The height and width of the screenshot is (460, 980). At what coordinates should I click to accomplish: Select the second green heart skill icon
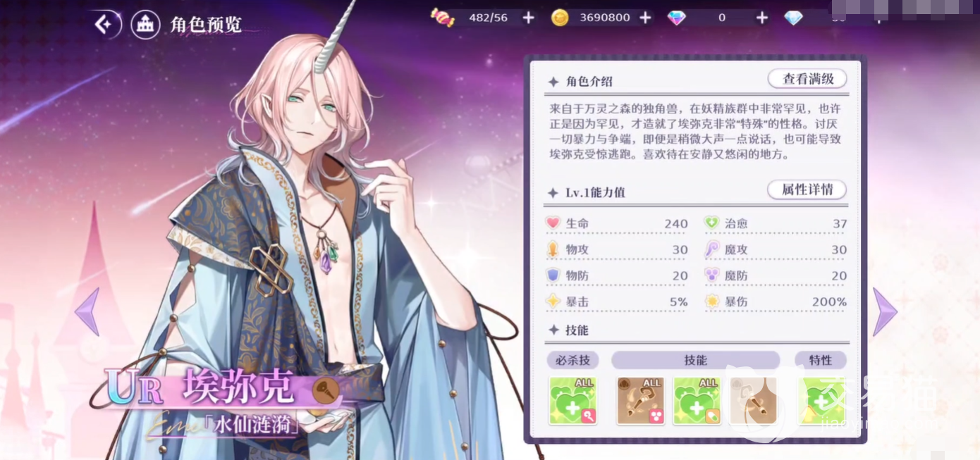tap(696, 401)
